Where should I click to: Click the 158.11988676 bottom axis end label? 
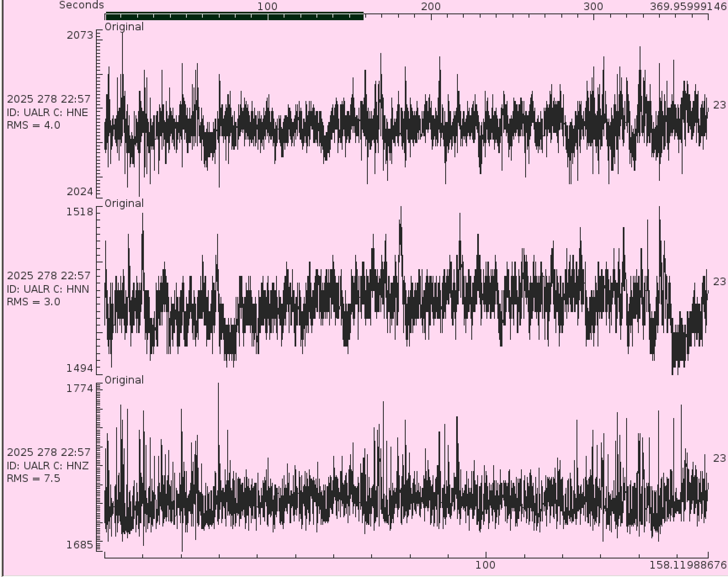688,565
